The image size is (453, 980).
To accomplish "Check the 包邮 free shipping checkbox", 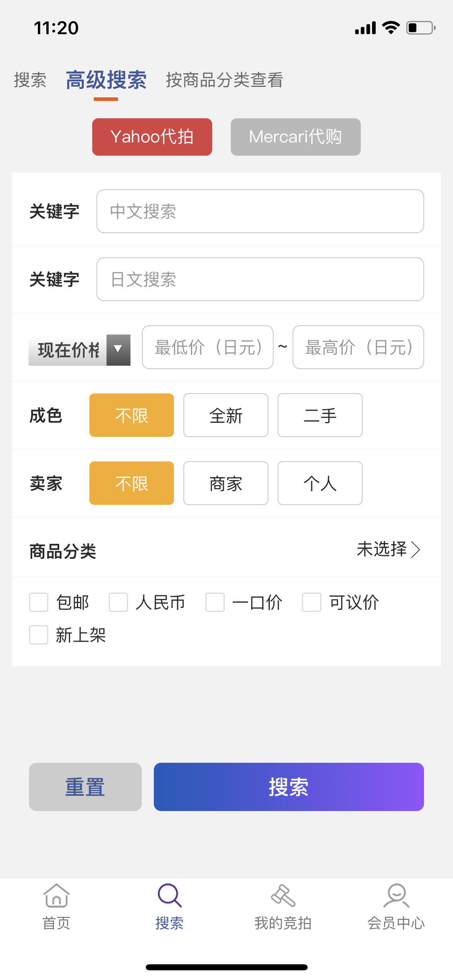I will (x=39, y=602).
